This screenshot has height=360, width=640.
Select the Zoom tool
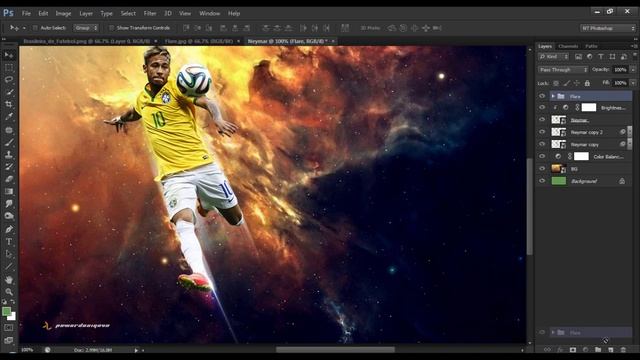[x=9, y=292]
